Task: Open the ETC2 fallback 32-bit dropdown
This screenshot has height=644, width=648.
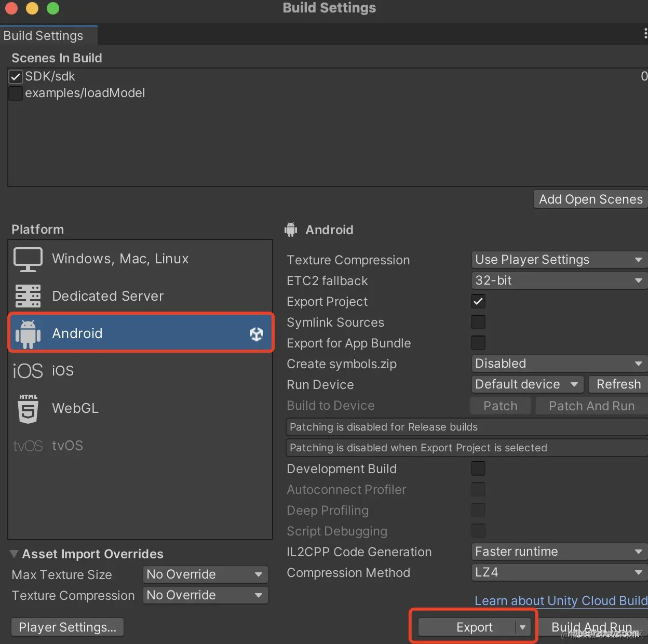Action: (559, 280)
